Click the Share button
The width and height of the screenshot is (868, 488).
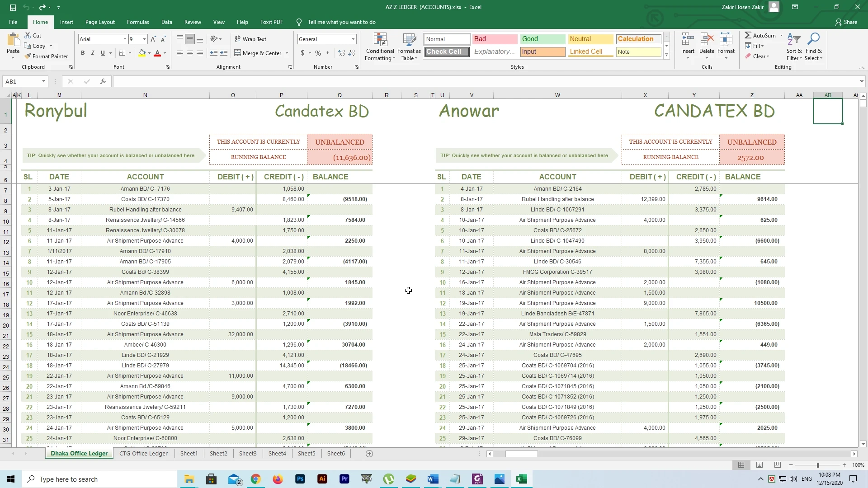[846, 22]
